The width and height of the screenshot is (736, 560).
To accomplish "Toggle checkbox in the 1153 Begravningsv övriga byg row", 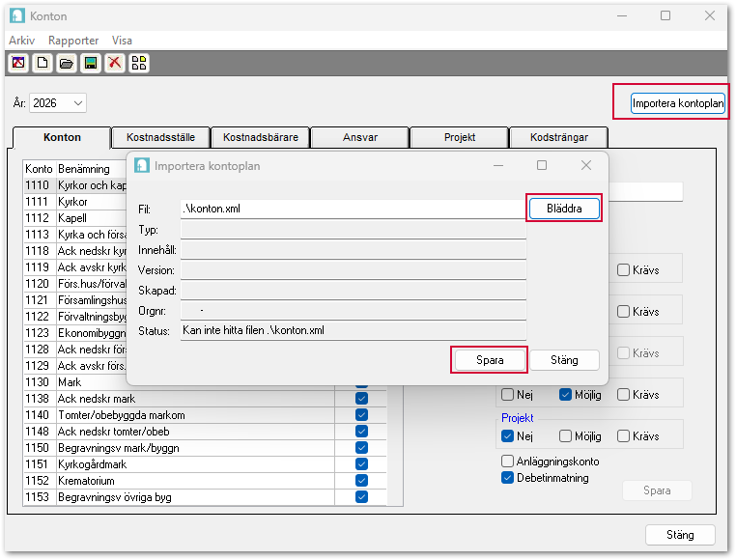I will click(361, 497).
